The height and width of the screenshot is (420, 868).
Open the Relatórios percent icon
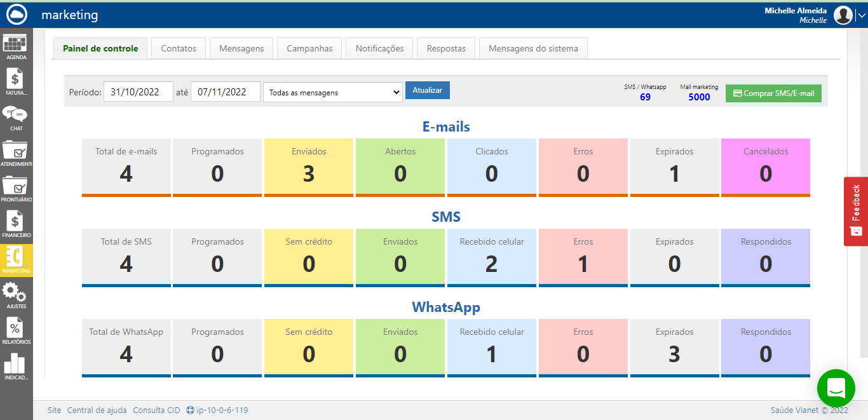(x=16, y=331)
